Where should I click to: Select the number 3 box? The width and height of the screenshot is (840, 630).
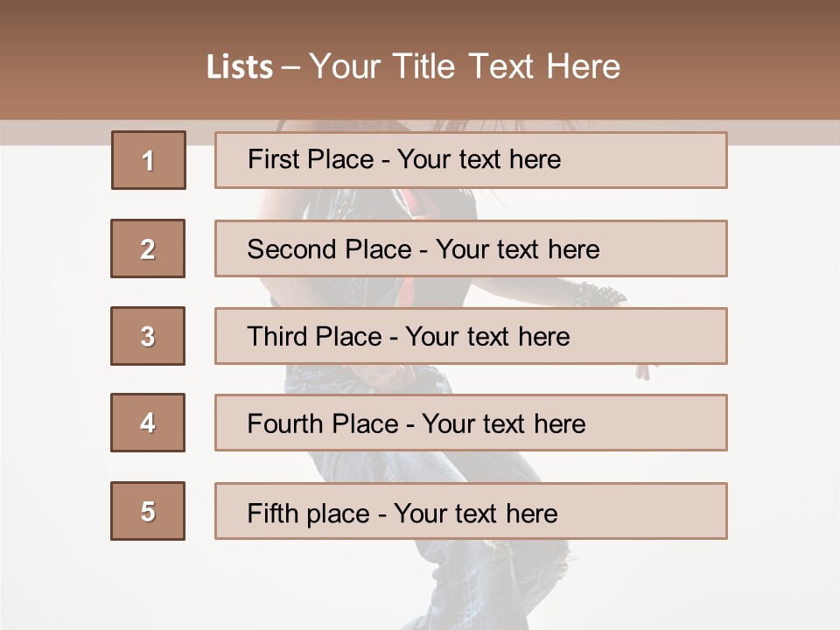[x=148, y=336]
